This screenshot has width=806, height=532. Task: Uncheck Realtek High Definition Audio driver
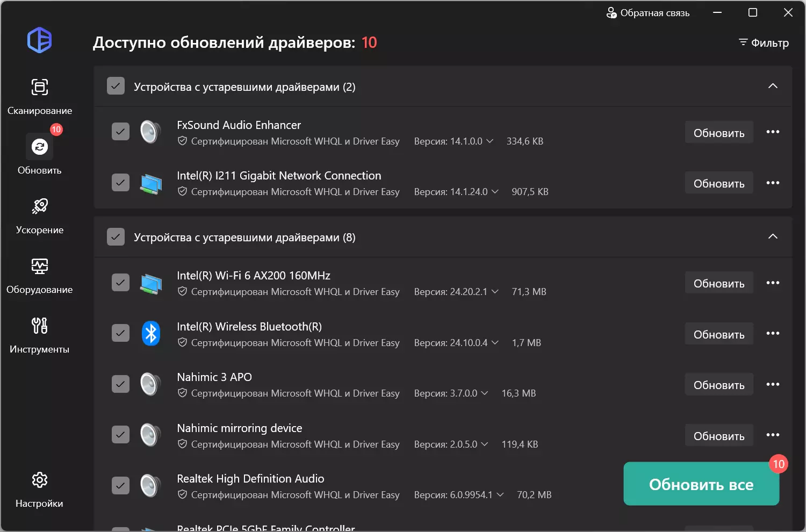pos(120,485)
